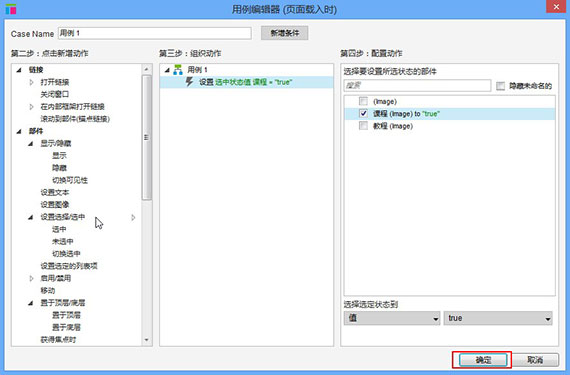
Task: Click the lightning bolt action icon
Action: 189,81
